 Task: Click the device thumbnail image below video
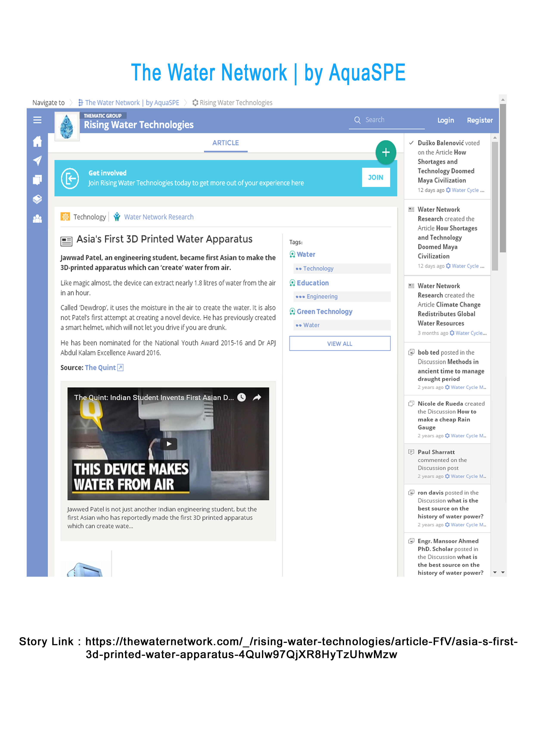point(85,569)
